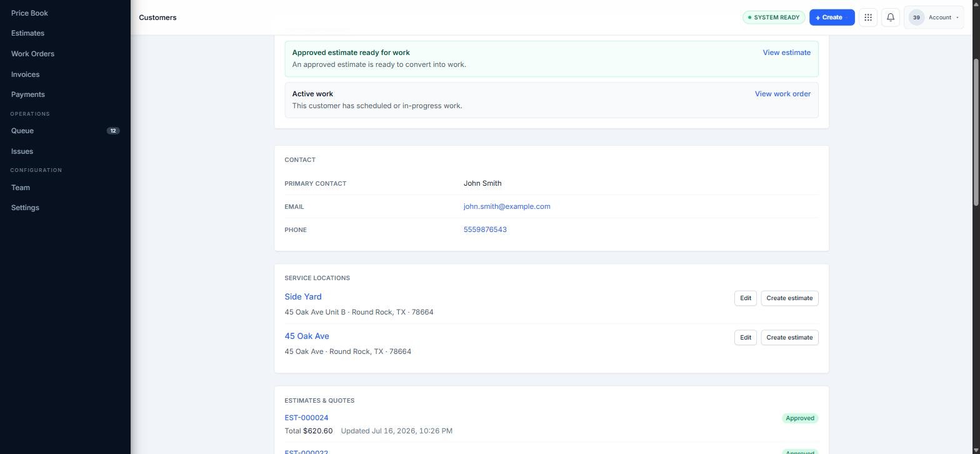Click the View estimate link
The height and width of the screenshot is (454, 980).
pyautogui.click(x=786, y=53)
